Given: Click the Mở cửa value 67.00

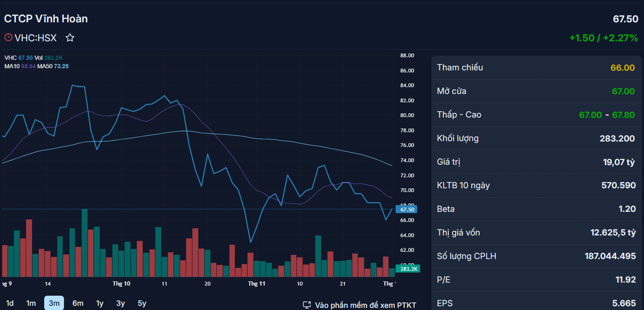Looking at the screenshot, I should pos(623,91).
